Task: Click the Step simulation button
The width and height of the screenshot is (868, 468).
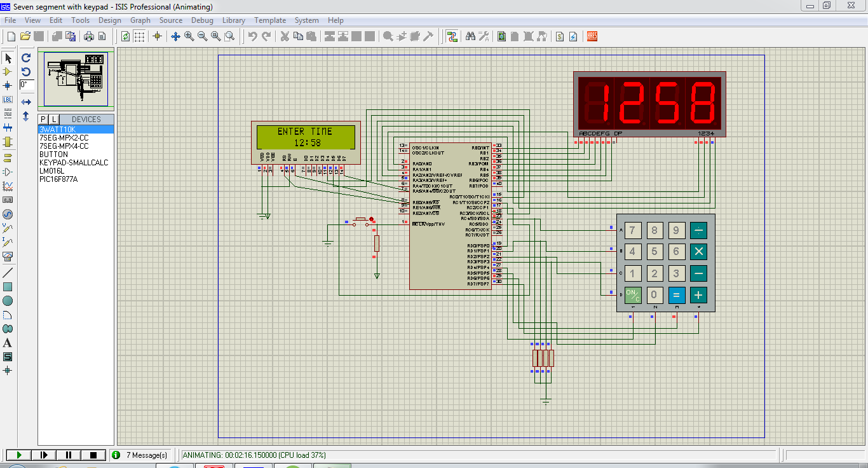Action: click(x=44, y=455)
